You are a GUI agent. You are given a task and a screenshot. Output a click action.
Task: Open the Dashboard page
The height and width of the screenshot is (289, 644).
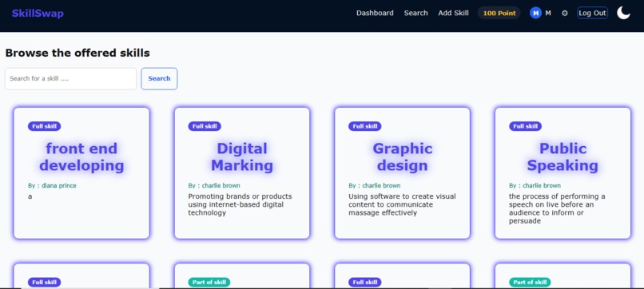(x=375, y=13)
